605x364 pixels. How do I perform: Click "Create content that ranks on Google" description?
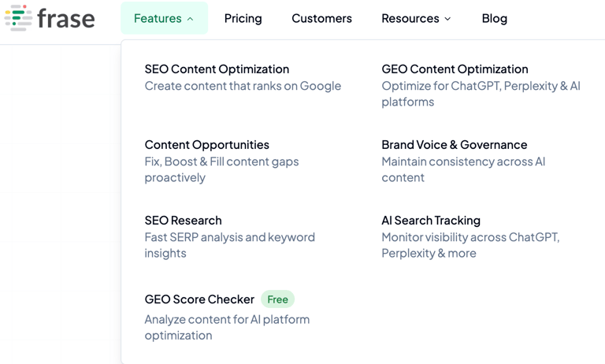point(243,86)
